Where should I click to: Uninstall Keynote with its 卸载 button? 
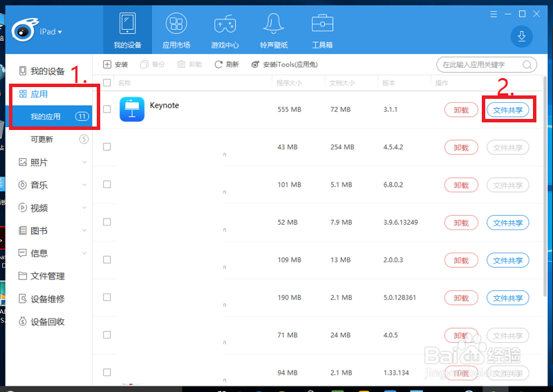tap(461, 110)
